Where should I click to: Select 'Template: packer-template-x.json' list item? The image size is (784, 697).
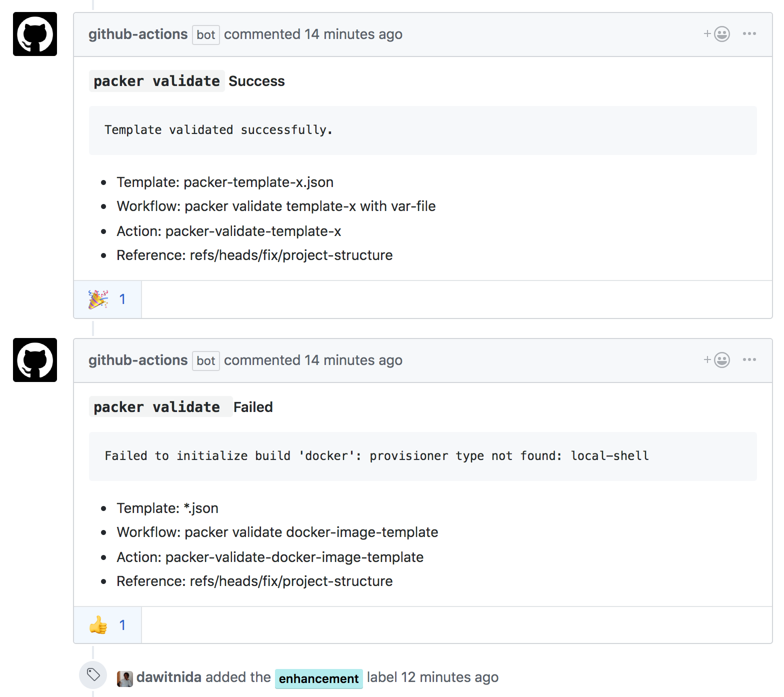(225, 182)
